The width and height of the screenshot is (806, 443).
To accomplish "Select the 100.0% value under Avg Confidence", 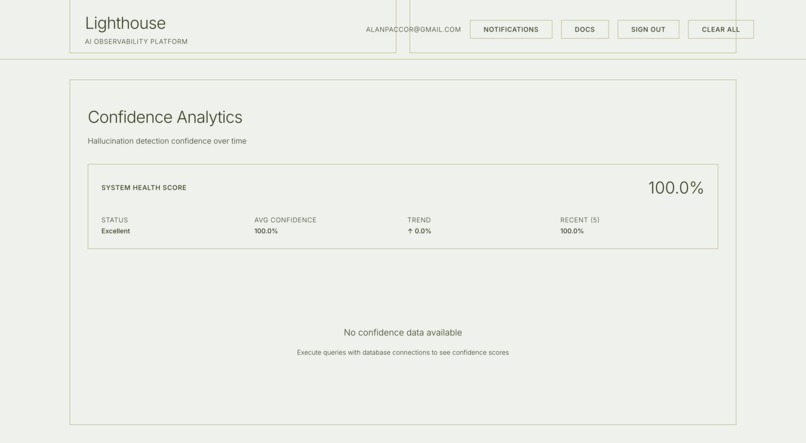I will point(266,231).
